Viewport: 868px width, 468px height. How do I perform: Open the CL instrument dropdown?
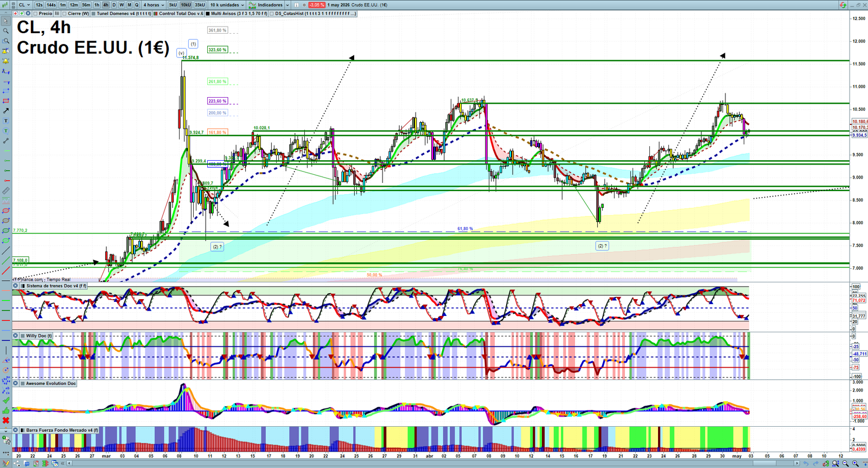pos(24,5)
